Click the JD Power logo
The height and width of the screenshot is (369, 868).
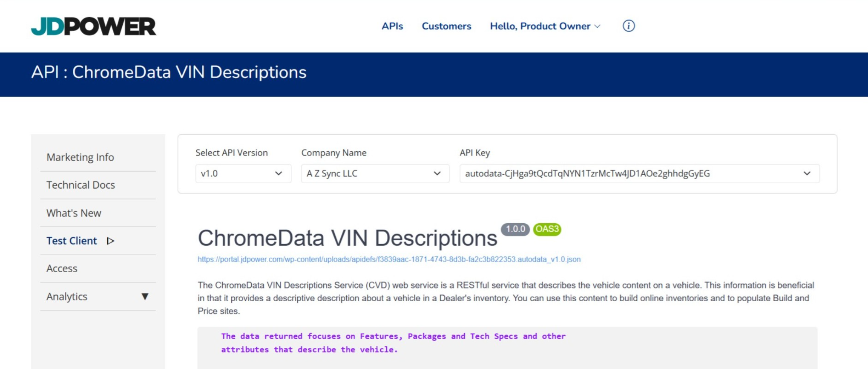tap(94, 26)
